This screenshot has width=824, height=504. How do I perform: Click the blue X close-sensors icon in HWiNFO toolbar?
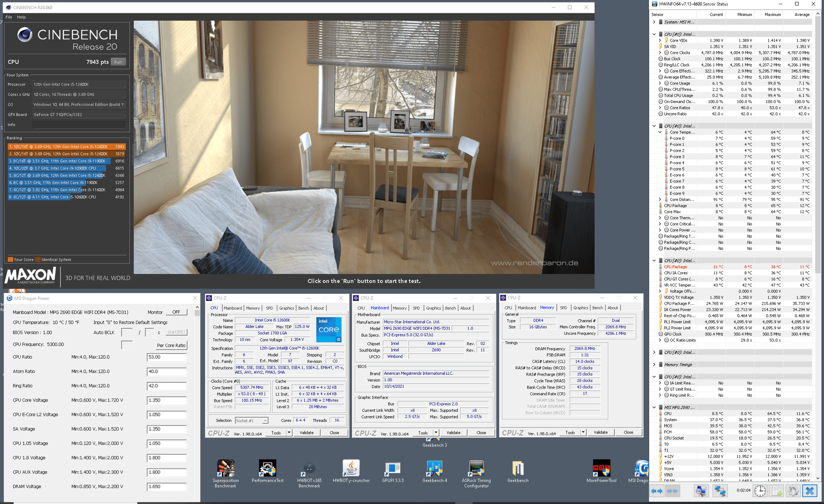pyautogui.click(x=810, y=491)
